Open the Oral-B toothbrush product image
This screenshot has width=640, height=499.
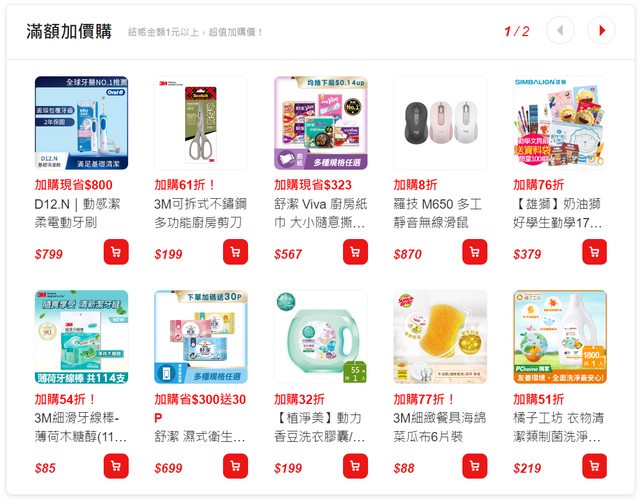tap(81, 123)
